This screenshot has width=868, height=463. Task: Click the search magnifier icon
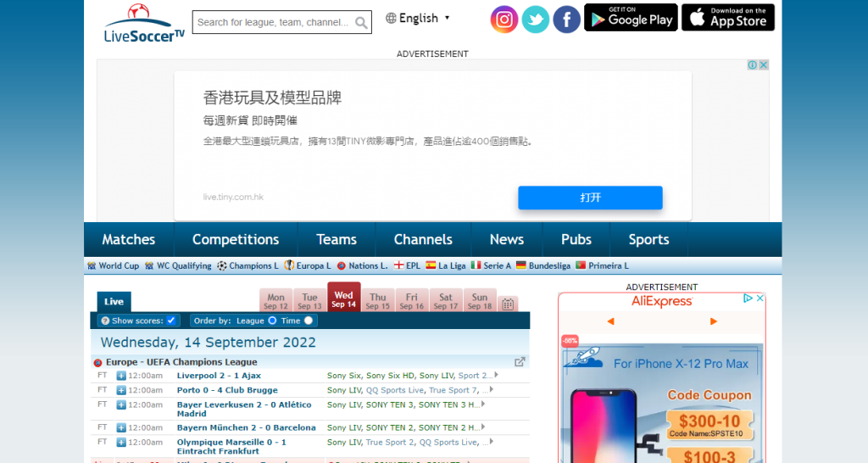pos(361,23)
